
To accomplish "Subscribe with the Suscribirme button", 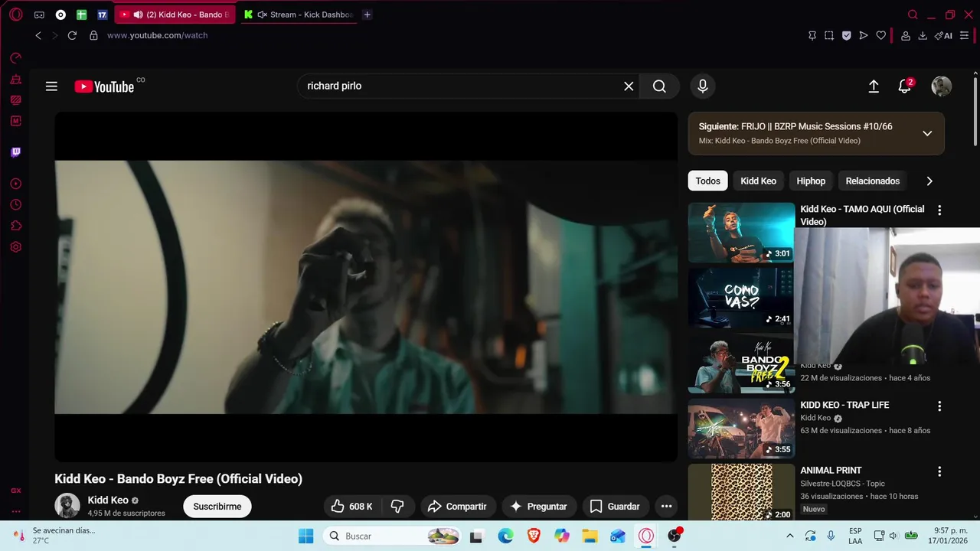I will point(217,507).
